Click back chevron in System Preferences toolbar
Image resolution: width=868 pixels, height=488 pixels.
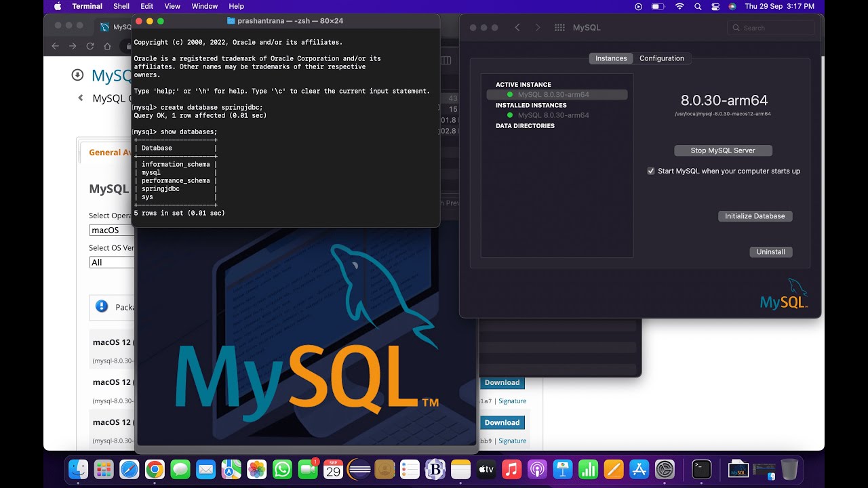click(517, 28)
